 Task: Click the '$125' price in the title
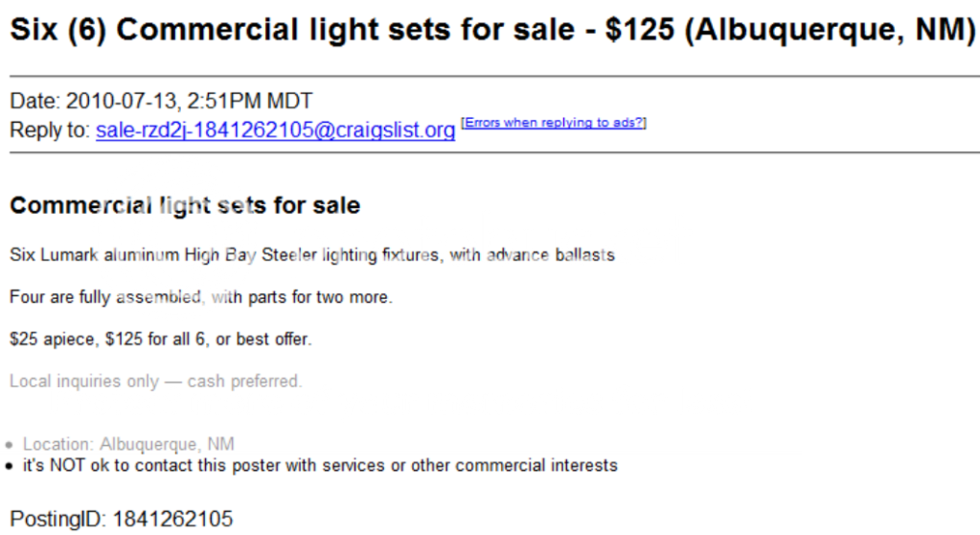[x=640, y=30]
